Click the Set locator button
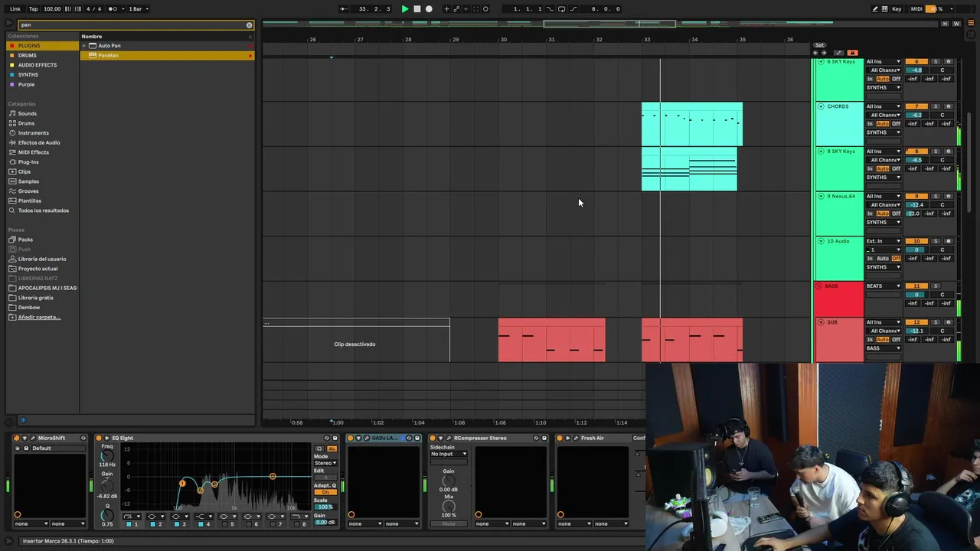 coord(820,45)
